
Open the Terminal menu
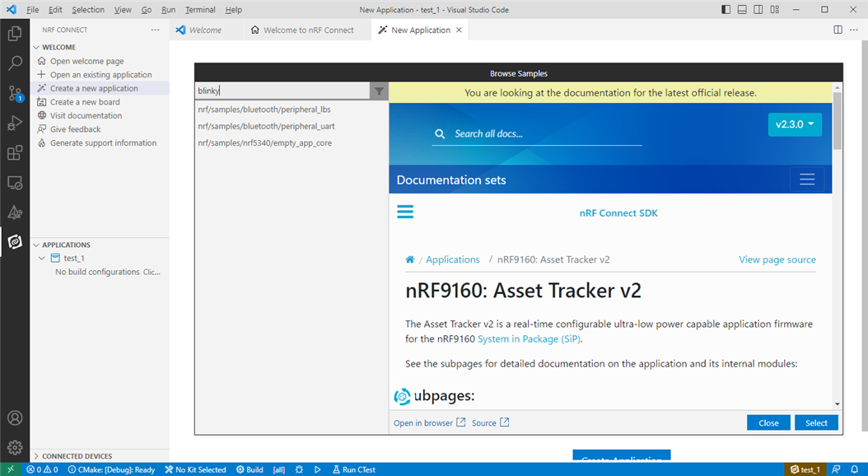(x=199, y=10)
